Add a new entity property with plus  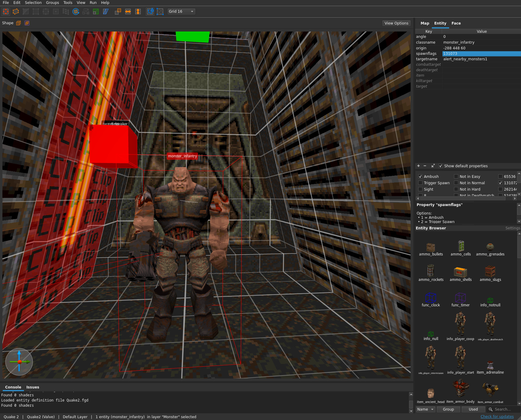(x=418, y=166)
